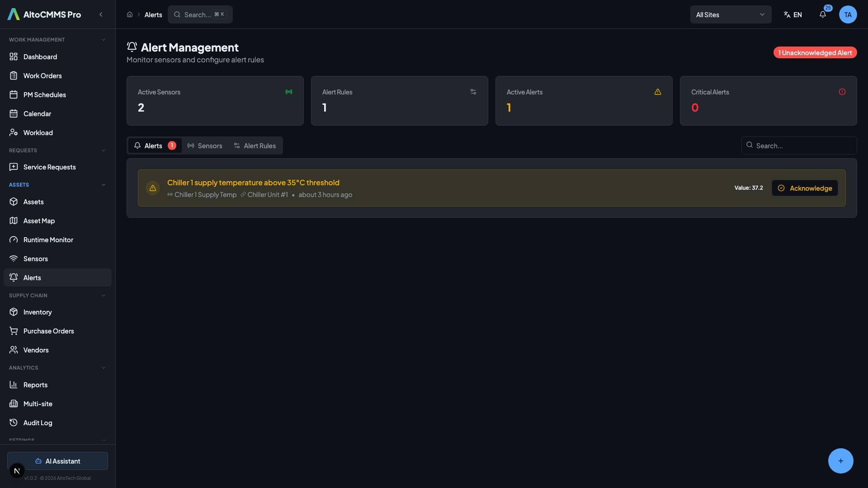
Task: Go to Asset Map in the sidebar
Action: (x=39, y=221)
